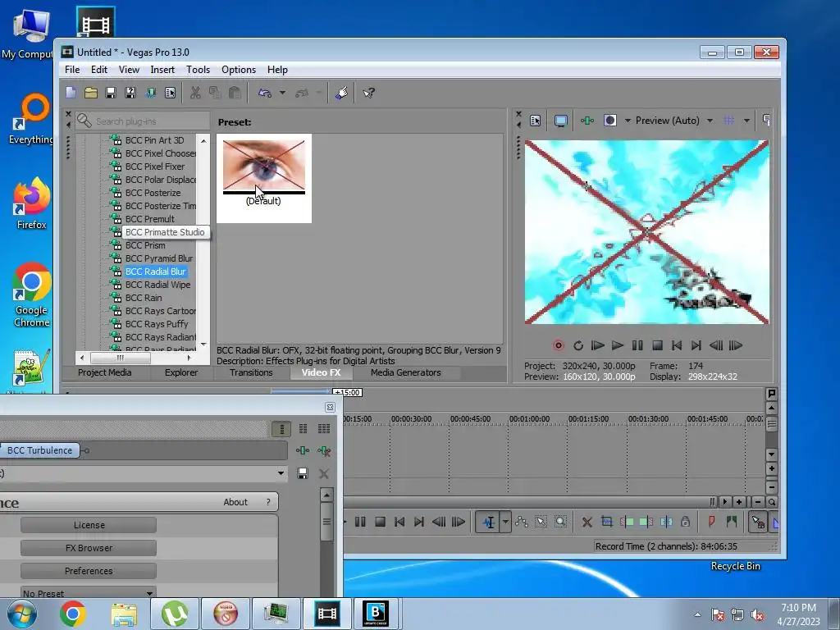
Task: Insert a region with the green flags icon
Action: click(731, 522)
